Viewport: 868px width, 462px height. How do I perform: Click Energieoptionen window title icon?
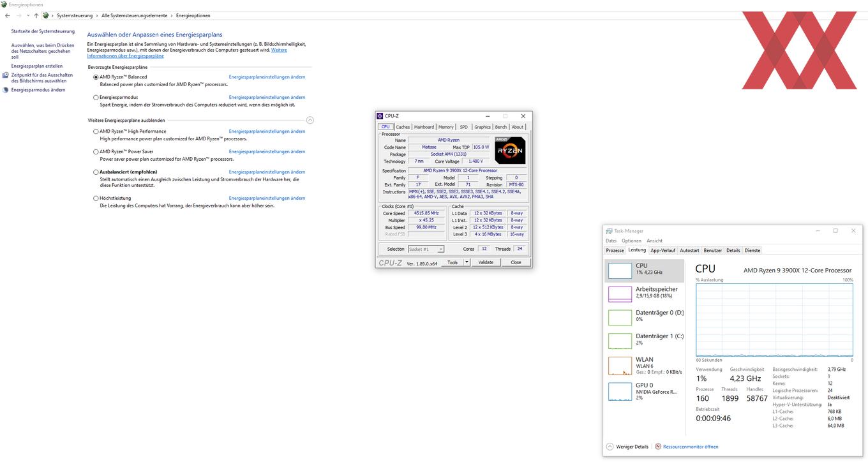(4, 4)
